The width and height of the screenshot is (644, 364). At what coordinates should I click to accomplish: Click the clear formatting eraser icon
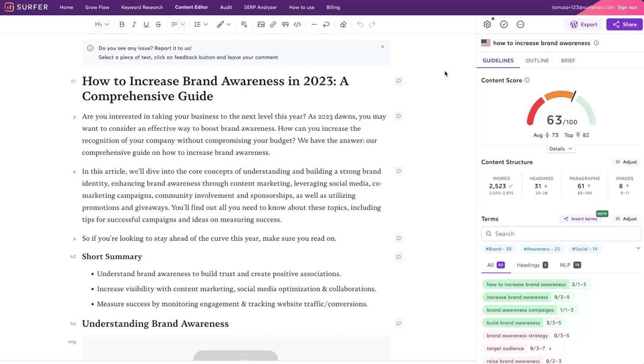pyautogui.click(x=343, y=24)
